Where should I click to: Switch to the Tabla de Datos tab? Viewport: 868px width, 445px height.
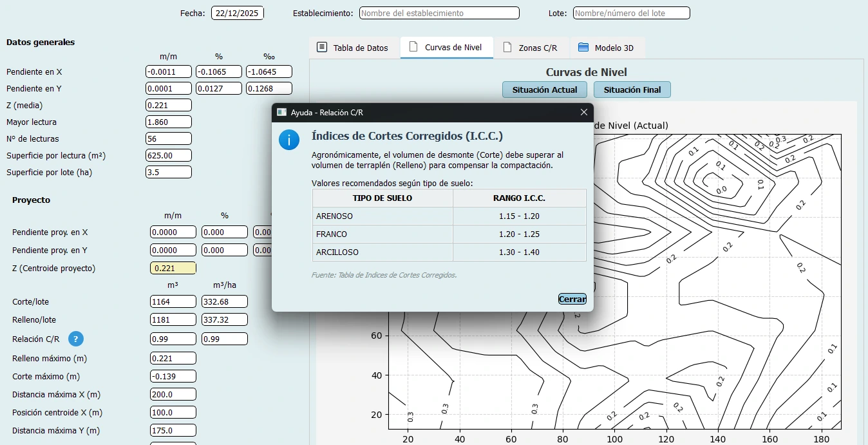(x=360, y=48)
